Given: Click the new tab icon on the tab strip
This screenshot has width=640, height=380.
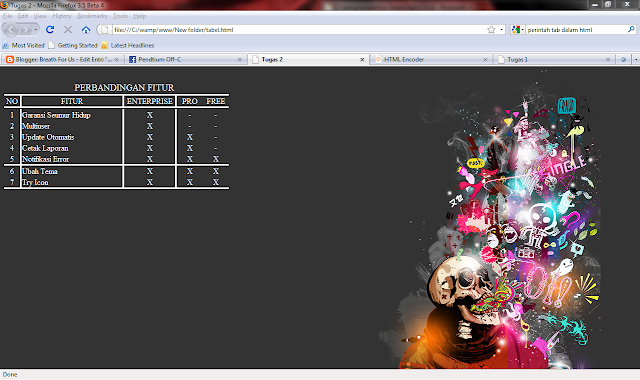Looking at the screenshot, I should point(623,60).
